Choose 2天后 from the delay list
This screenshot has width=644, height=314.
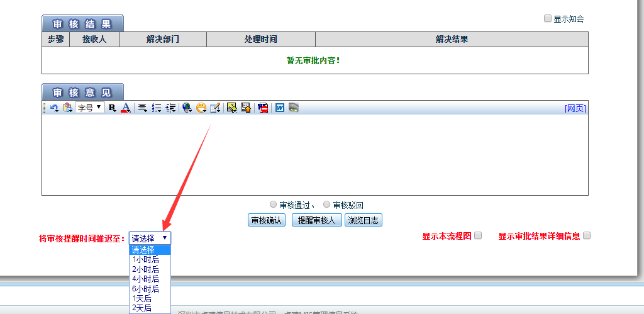tap(150, 308)
